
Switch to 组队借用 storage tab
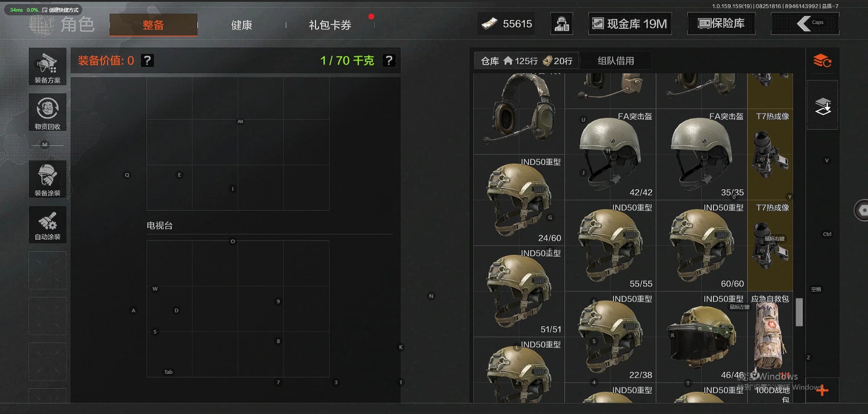pos(616,61)
